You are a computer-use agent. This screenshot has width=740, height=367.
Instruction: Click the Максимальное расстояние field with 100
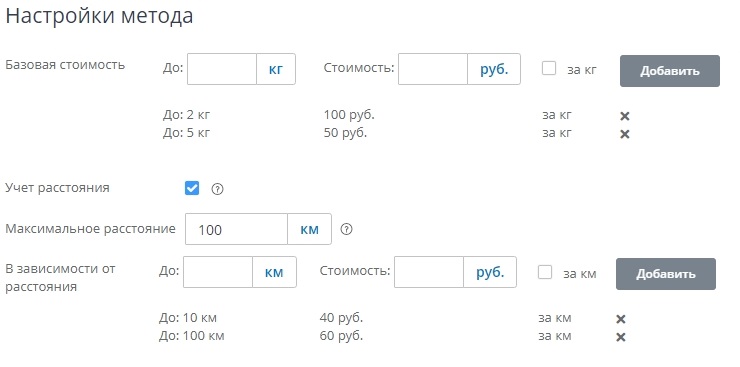tap(236, 229)
